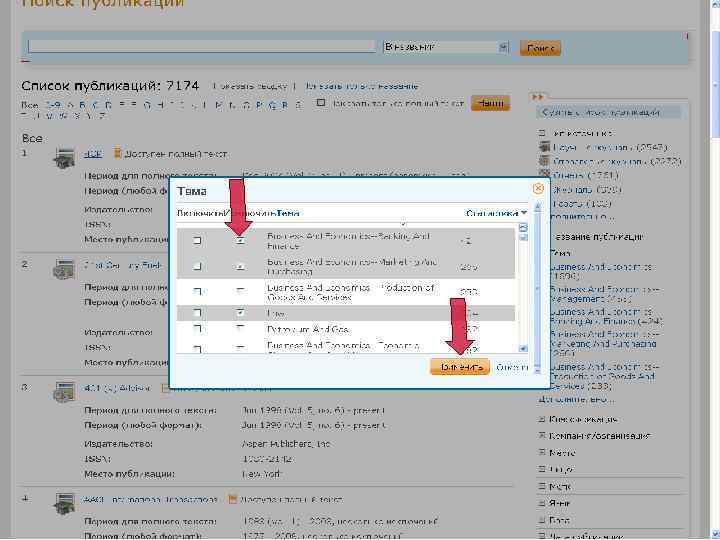Filter publications by letter B
The image size is (720, 540).
pyautogui.click(x=83, y=105)
